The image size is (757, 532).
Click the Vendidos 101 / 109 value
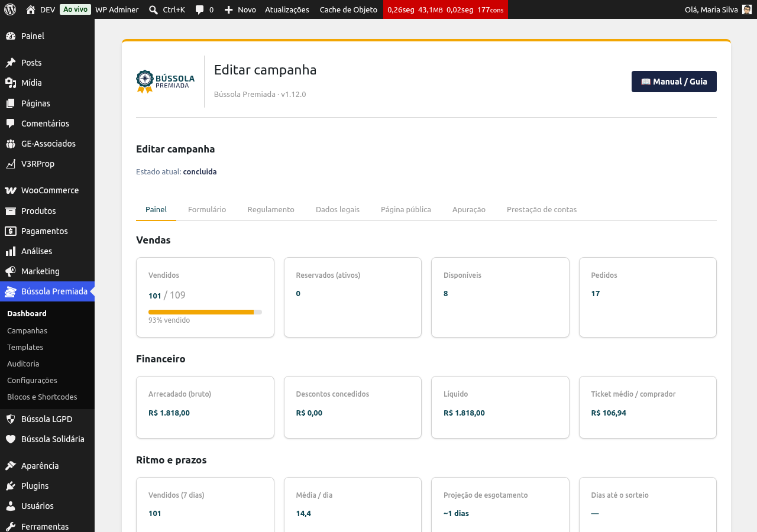(x=167, y=295)
